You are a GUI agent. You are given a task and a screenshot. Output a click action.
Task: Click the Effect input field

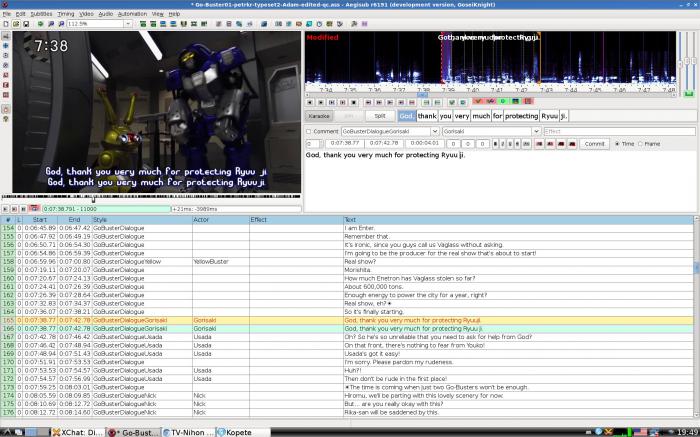619,131
